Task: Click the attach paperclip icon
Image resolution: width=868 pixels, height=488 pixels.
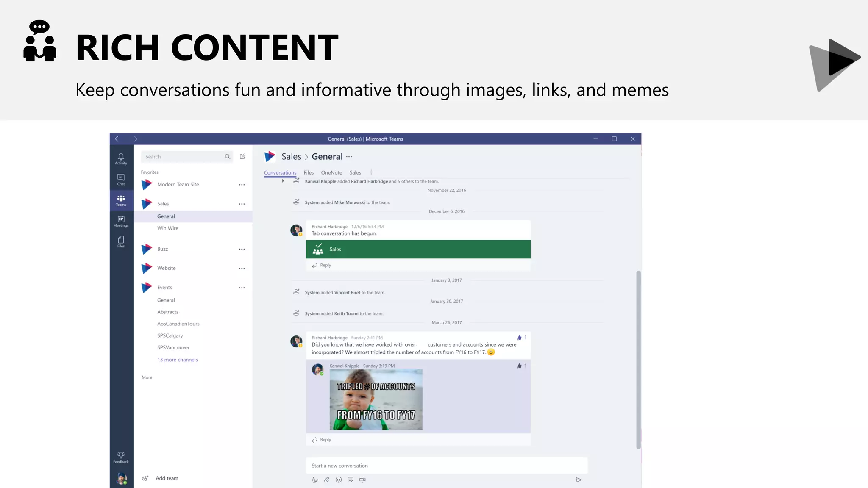Action: pyautogui.click(x=327, y=480)
